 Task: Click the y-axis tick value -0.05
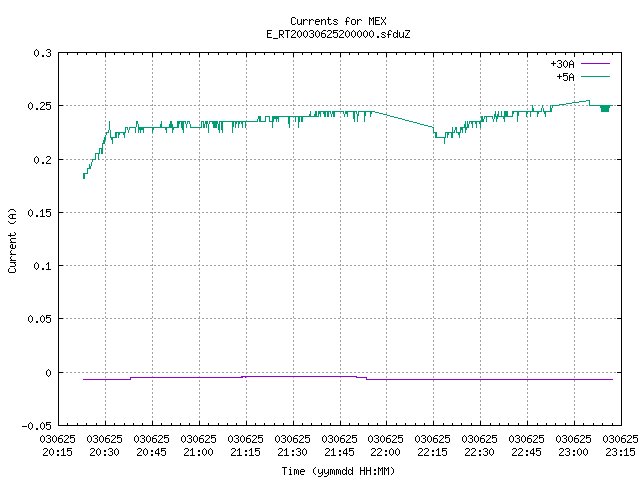(37, 426)
